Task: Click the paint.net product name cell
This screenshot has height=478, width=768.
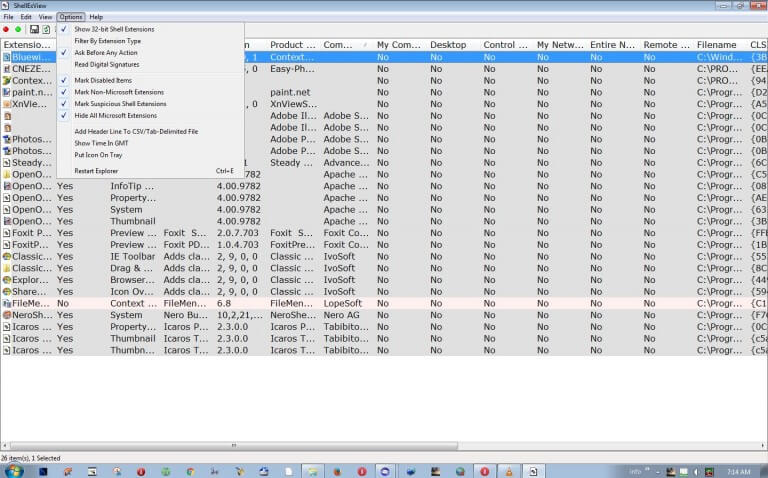Action: point(290,93)
